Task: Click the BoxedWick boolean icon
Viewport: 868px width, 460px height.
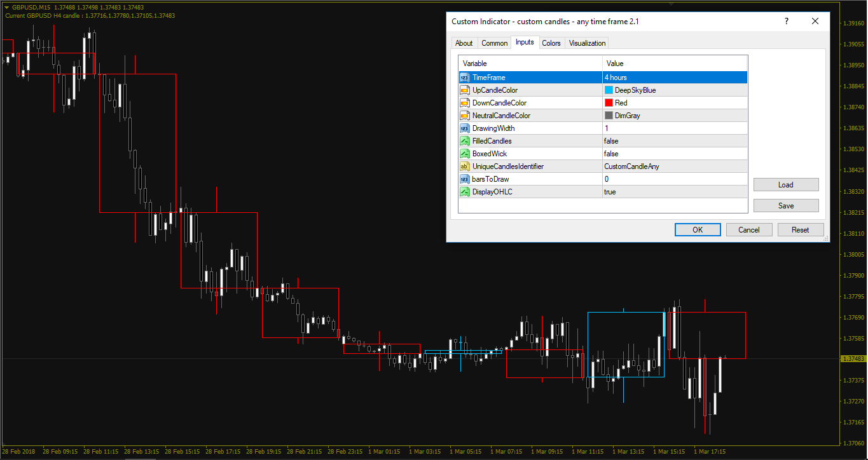Action: tap(465, 154)
